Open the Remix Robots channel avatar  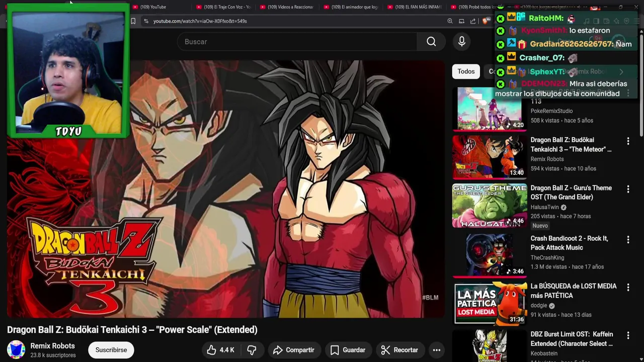tap(16, 350)
